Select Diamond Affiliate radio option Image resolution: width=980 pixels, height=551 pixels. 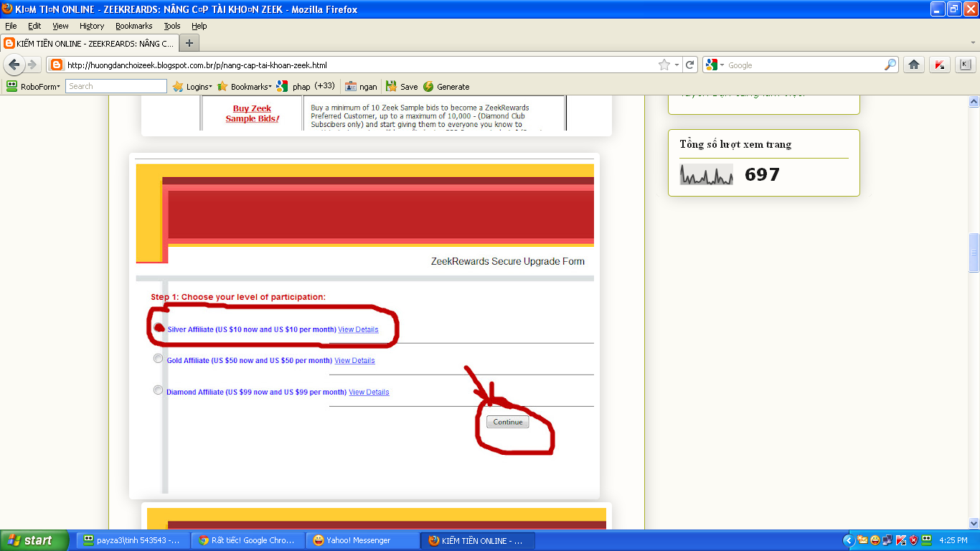(x=158, y=390)
